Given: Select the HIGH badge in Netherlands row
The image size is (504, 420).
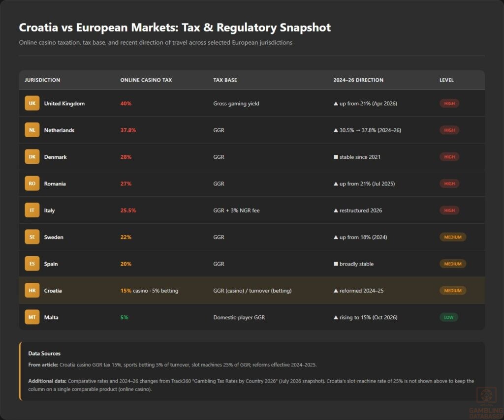Looking at the screenshot, I should (449, 130).
